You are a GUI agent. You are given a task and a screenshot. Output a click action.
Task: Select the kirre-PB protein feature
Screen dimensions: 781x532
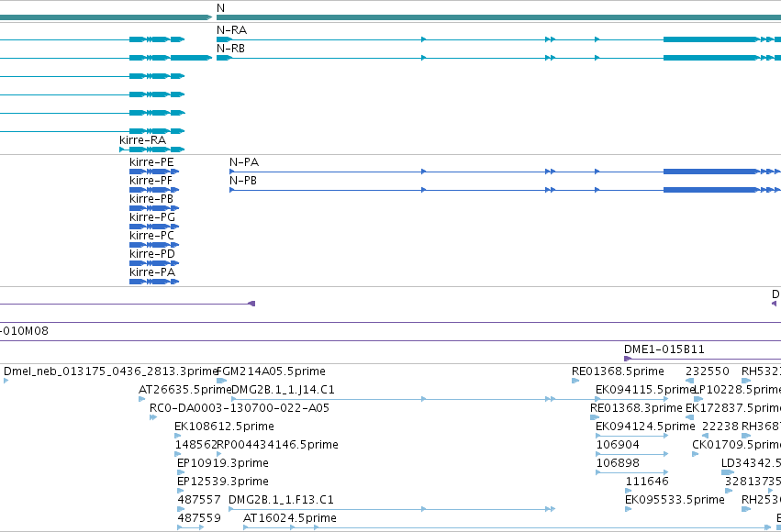(154, 208)
